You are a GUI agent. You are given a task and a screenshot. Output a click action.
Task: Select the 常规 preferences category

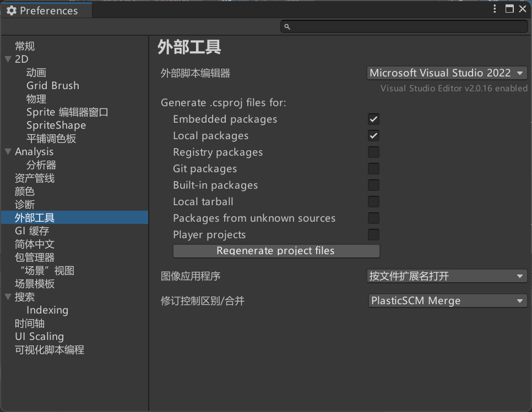coord(25,46)
